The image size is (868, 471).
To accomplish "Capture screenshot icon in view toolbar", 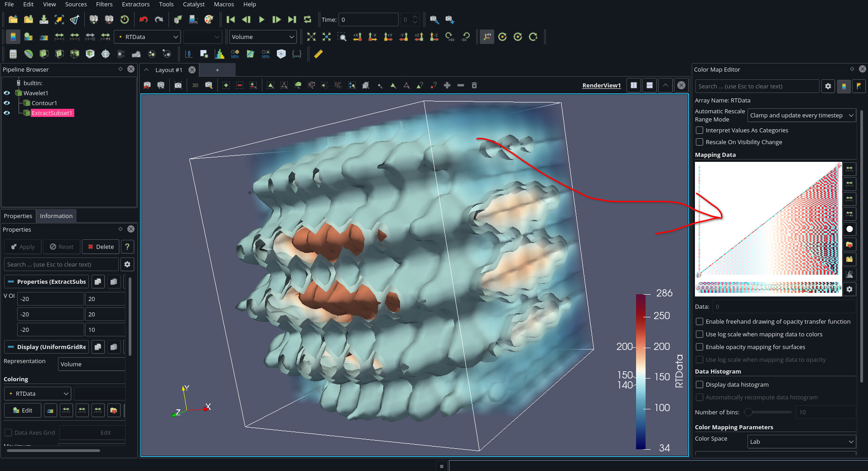I will [x=178, y=85].
